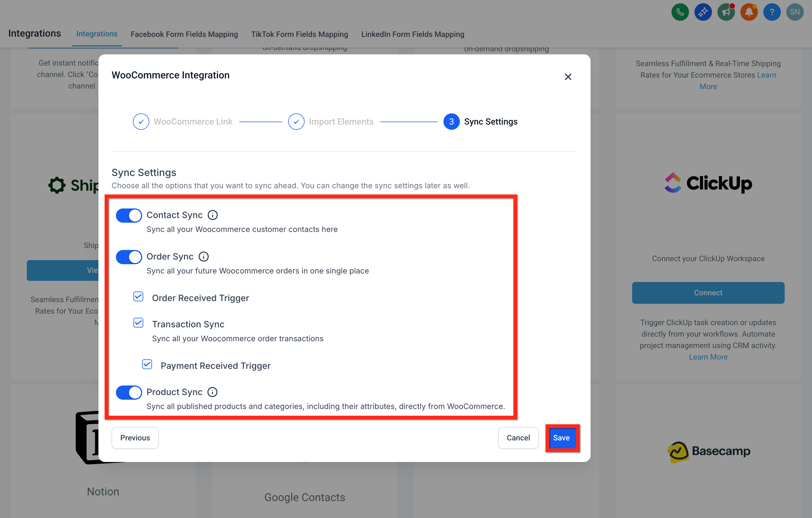Switch to the Integrations tab
The width and height of the screenshot is (812, 518).
click(97, 34)
